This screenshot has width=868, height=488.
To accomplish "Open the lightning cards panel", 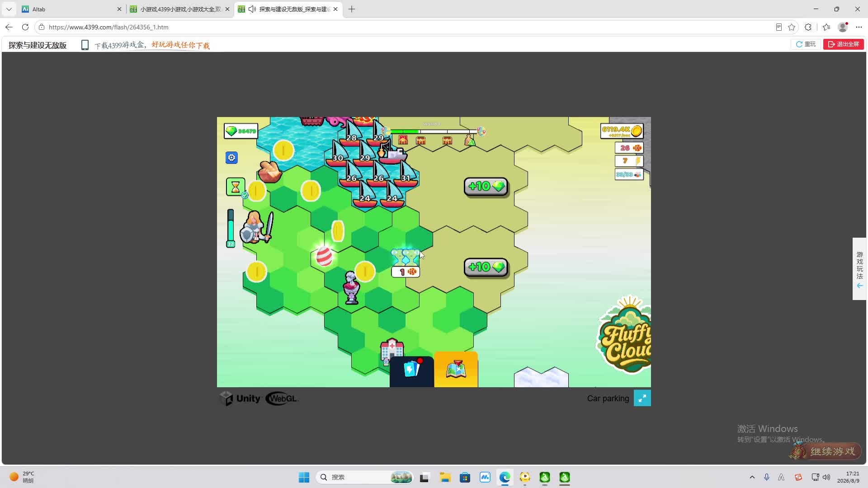I will (x=411, y=371).
